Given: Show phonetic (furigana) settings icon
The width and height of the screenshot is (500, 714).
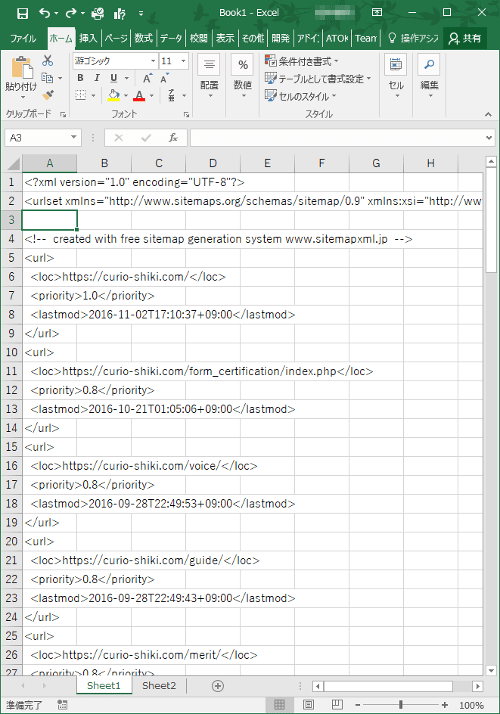Looking at the screenshot, I should tap(172, 95).
